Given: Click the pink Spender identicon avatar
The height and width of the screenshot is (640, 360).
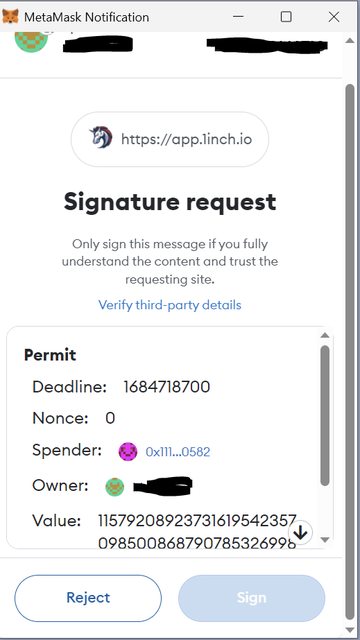Looking at the screenshot, I should [128, 452].
